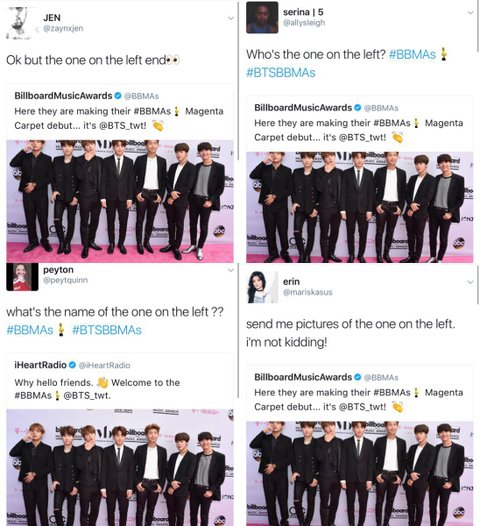Expand options chevron on serina's tweet
Viewport: 480px width, 526px height.
click(x=471, y=13)
